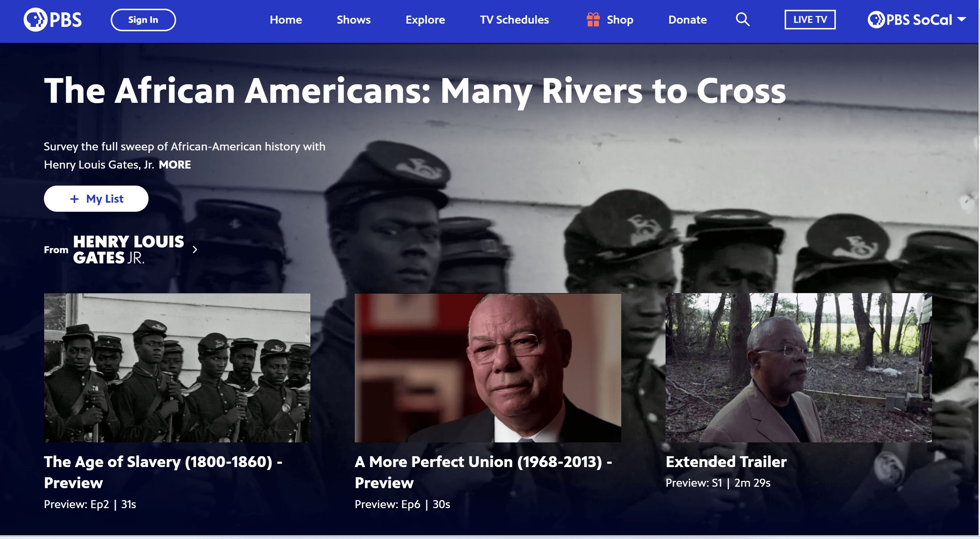The image size is (980, 539).
Task: Add show to My List
Action: pyautogui.click(x=96, y=199)
